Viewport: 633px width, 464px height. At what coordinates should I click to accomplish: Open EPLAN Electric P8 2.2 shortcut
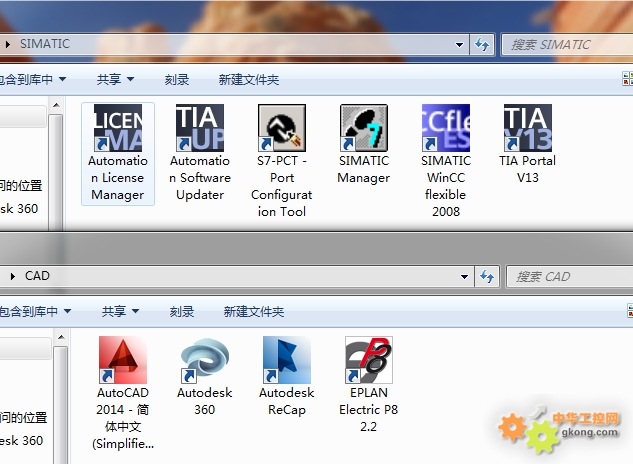tap(369, 385)
